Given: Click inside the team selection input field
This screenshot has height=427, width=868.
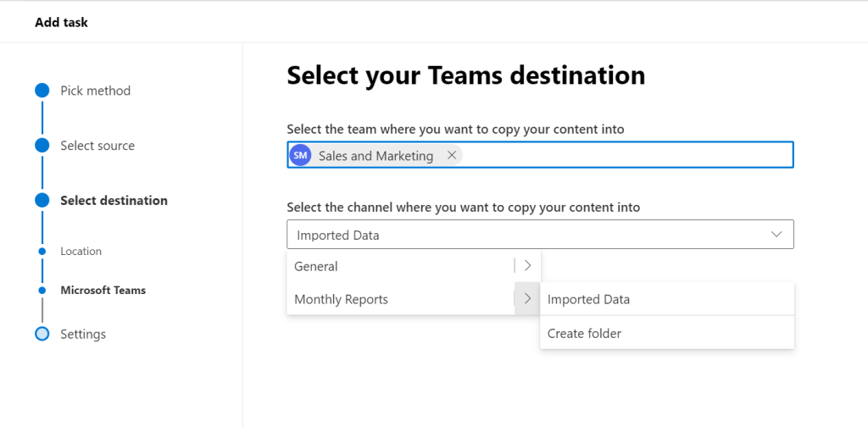Looking at the screenshot, I should click(x=627, y=156).
